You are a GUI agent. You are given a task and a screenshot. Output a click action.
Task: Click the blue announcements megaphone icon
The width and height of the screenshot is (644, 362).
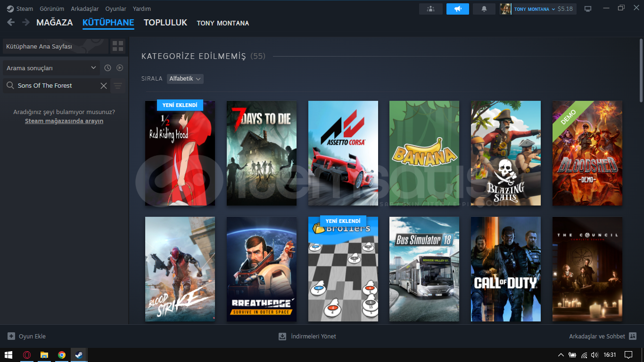tap(458, 9)
